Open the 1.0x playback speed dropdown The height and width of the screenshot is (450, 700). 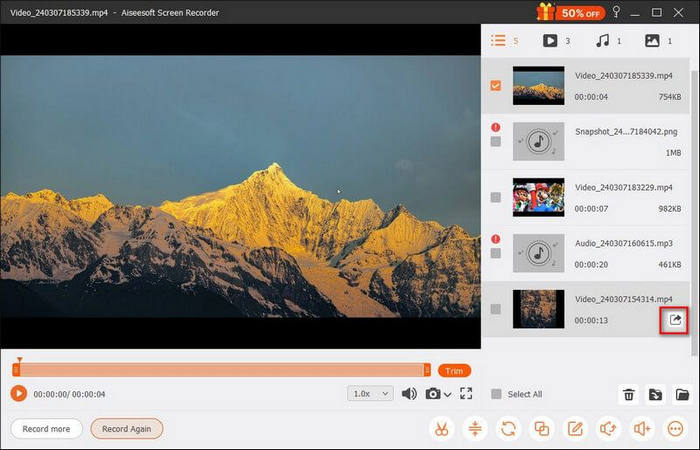tap(370, 394)
